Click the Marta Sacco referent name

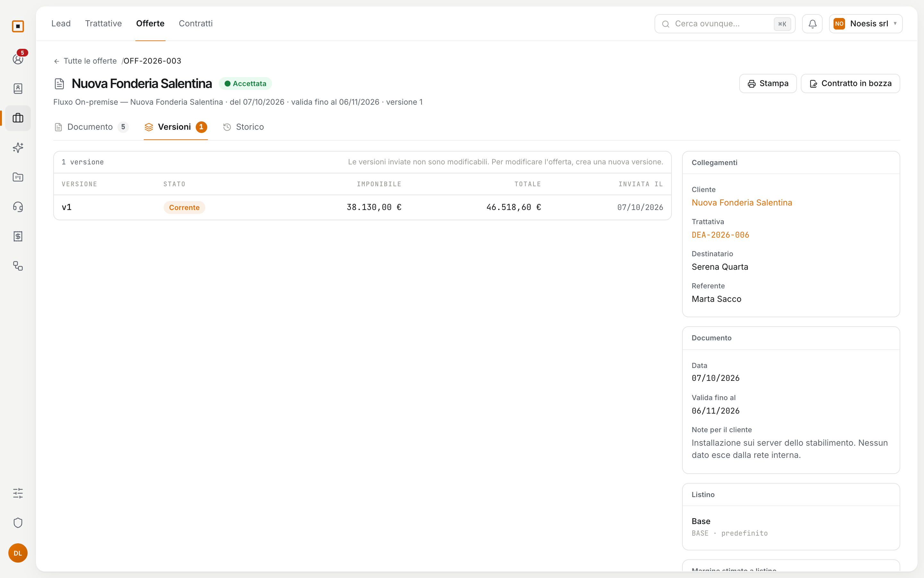717,299
